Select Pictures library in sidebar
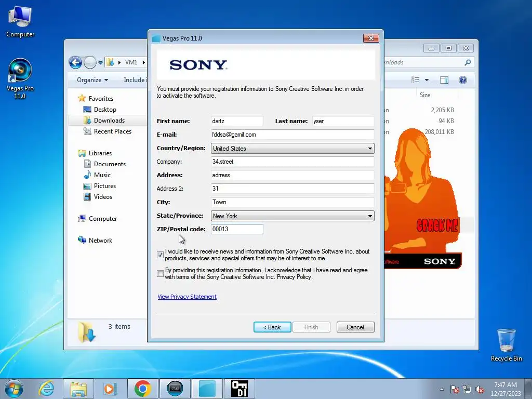 [105, 185]
